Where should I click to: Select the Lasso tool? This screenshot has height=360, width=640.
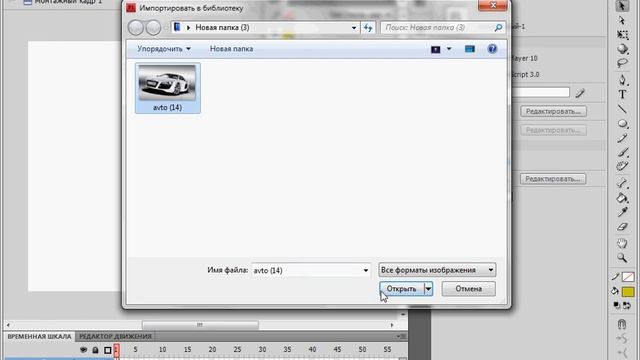point(622,63)
